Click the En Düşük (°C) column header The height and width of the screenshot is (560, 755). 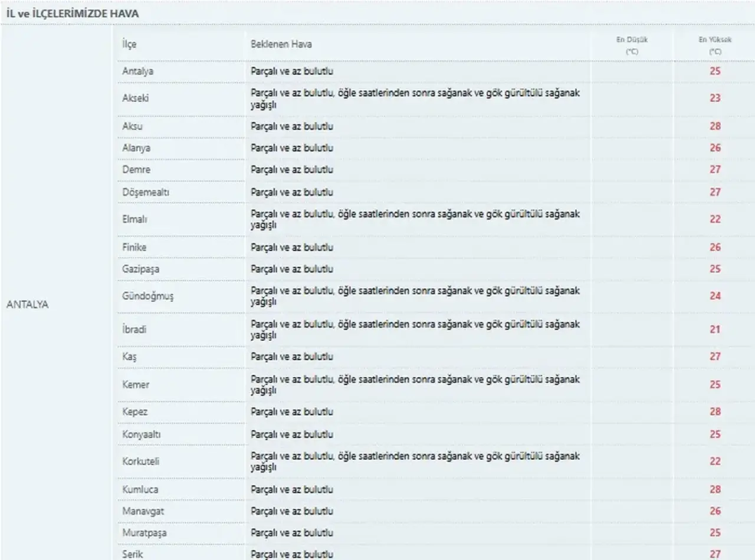pos(632,45)
